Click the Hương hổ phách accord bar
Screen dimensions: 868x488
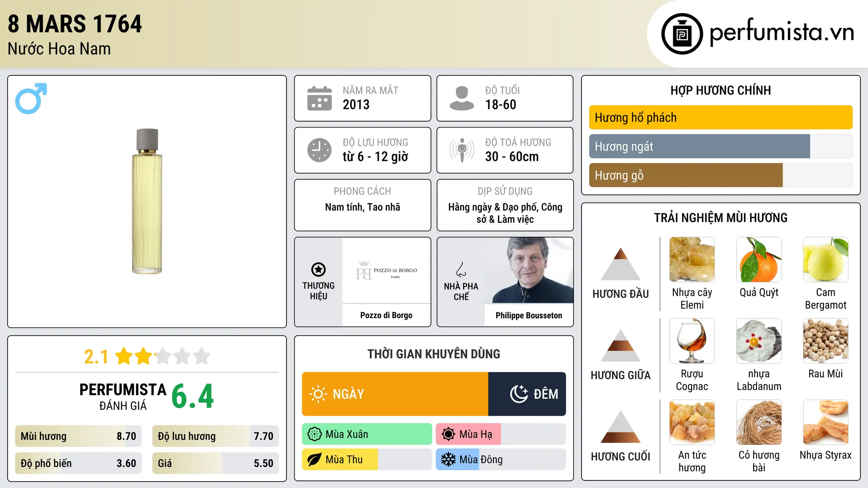tap(721, 117)
